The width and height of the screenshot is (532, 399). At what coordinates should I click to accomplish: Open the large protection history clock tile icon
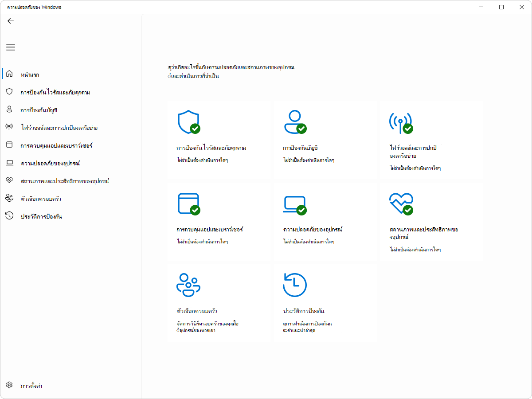coord(295,285)
